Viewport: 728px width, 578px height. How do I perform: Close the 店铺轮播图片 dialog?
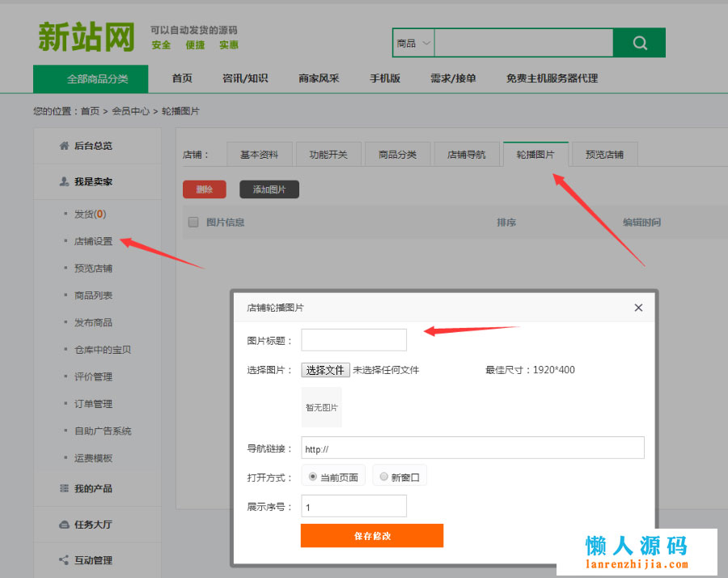tap(638, 308)
